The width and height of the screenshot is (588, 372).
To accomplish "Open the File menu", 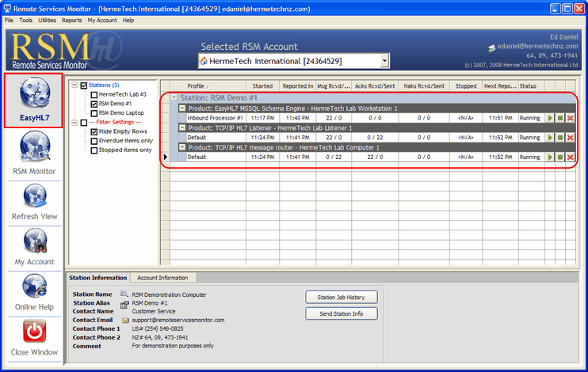I will [9, 21].
